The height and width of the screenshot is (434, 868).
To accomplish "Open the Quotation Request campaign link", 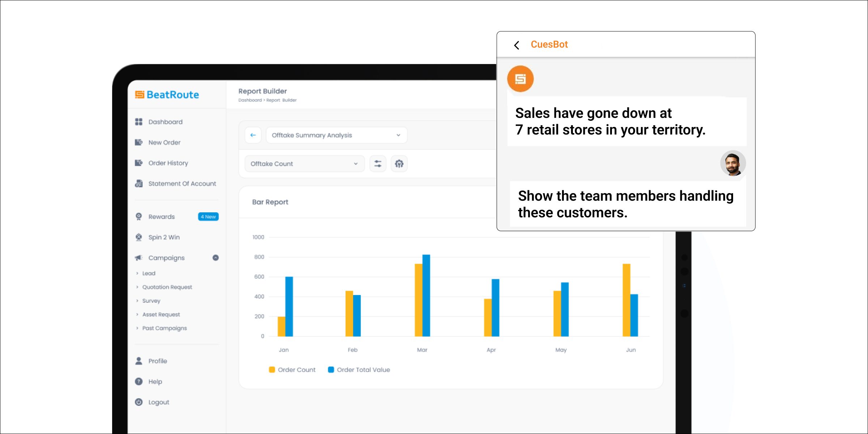I will 167,287.
